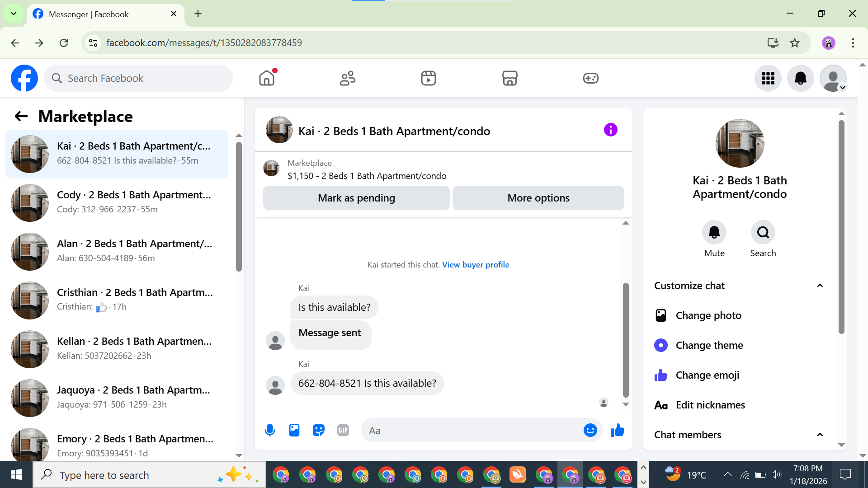Screen dimensions: 868x488
Task: Click Mark as pending button
Action: (x=356, y=198)
